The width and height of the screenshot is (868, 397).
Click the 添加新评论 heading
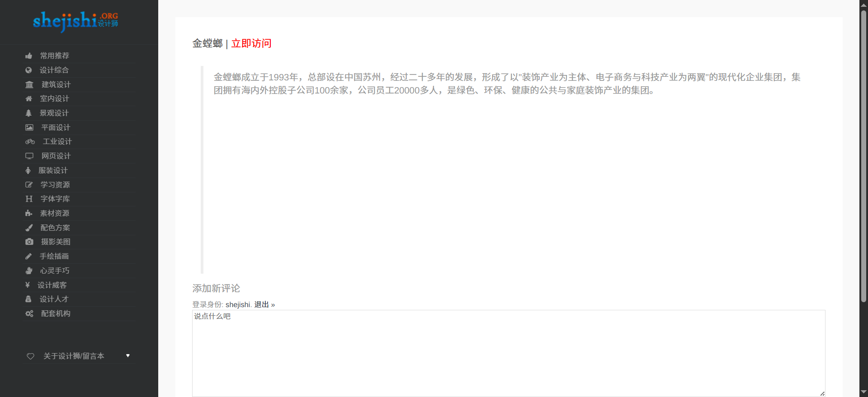pyautogui.click(x=216, y=288)
